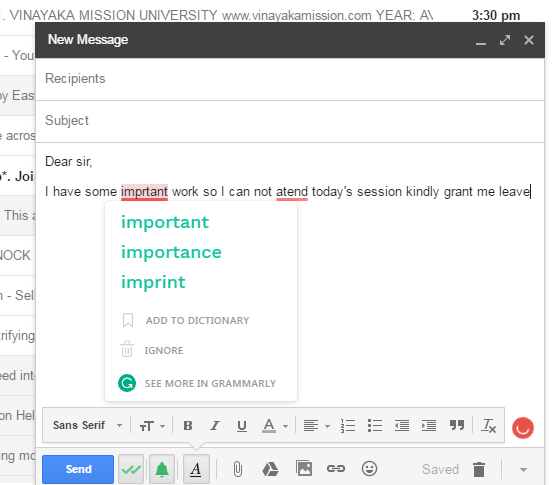Click the trash icon beside Ignore
The image size is (555, 485).
pyautogui.click(x=127, y=349)
